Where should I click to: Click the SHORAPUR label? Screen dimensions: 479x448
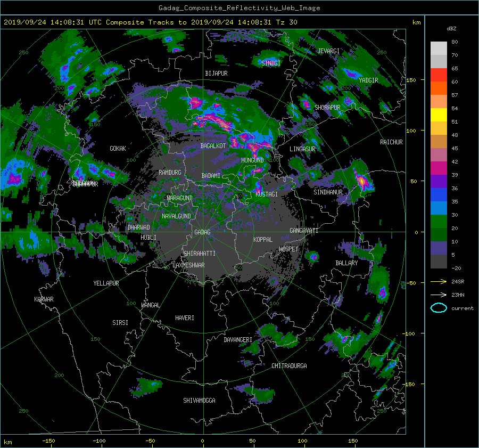tap(327, 108)
